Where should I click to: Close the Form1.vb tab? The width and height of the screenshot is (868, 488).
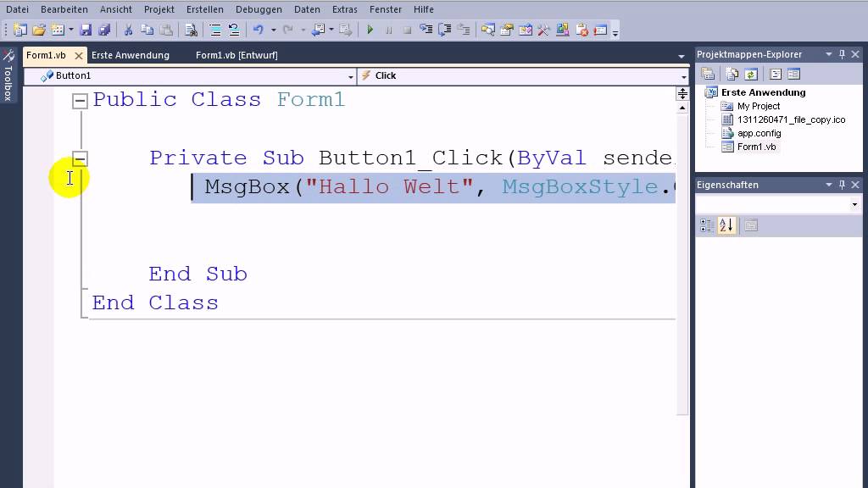click(x=79, y=55)
